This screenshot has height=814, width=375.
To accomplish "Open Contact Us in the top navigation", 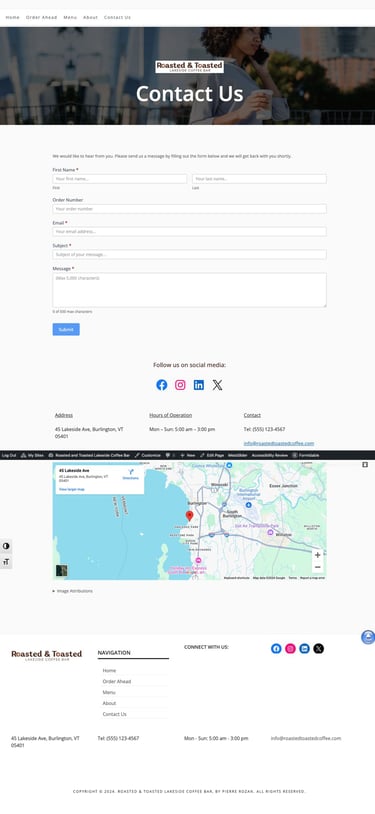I will click(x=117, y=17).
